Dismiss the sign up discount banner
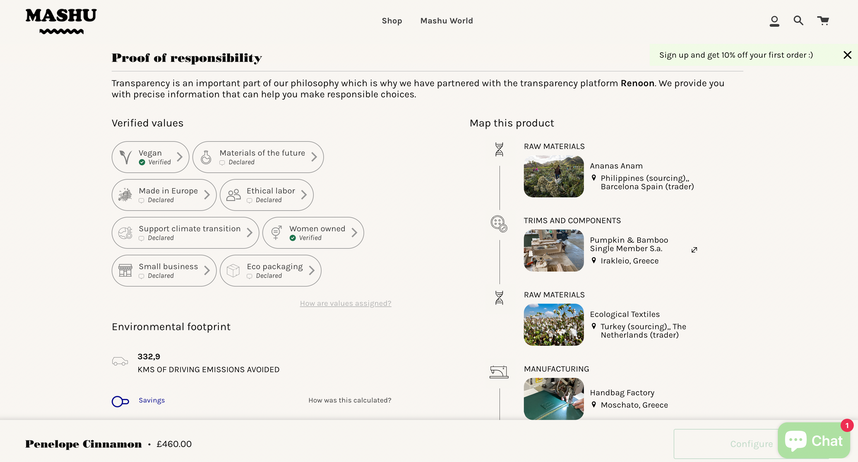 pyautogui.click(x=847, y=55)
